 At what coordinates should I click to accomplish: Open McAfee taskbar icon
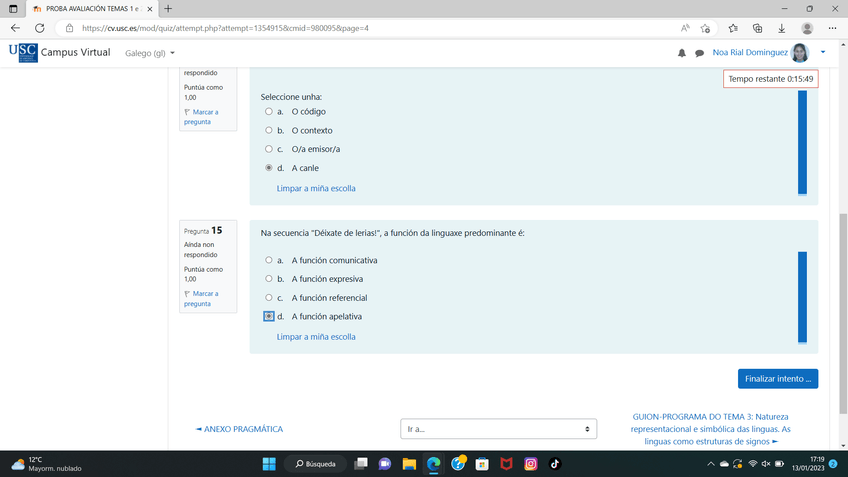coord(506,464)
